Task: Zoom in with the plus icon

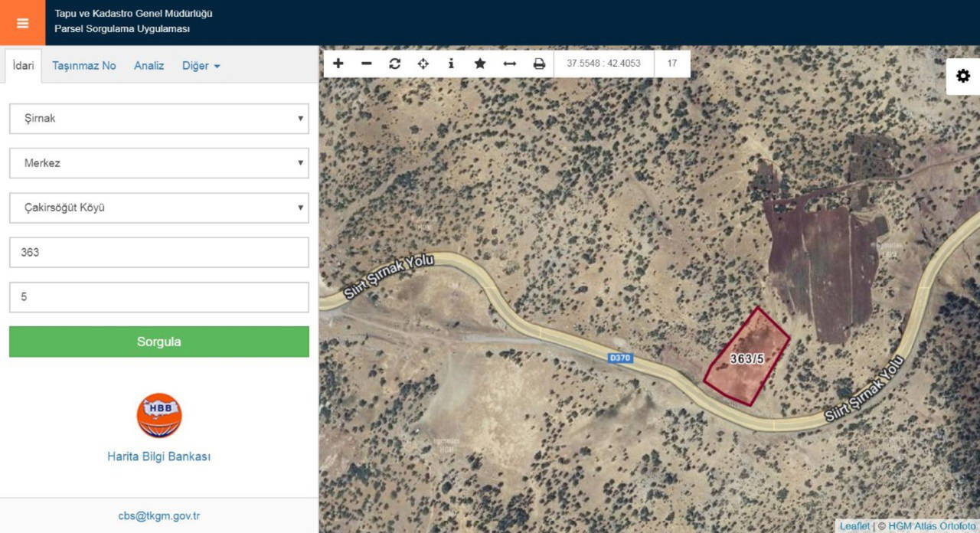Action: [x=338, y=64]
